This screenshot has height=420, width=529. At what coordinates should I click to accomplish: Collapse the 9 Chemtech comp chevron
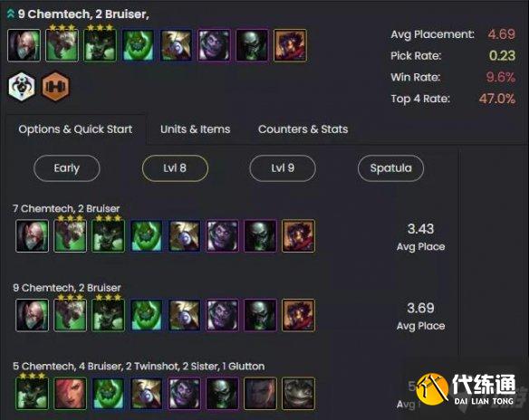point(11,14)
